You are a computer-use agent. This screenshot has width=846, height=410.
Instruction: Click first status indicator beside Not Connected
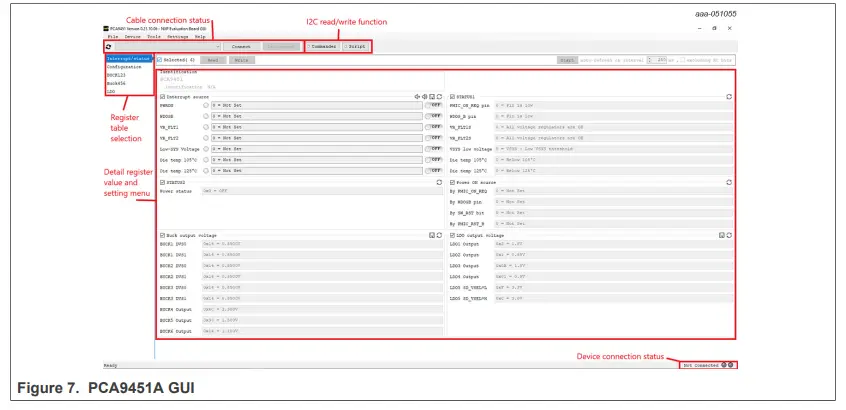(724, 365)
